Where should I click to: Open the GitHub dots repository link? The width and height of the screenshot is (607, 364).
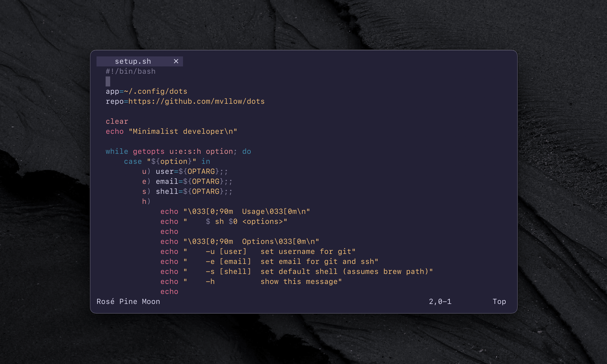point(196,101)
